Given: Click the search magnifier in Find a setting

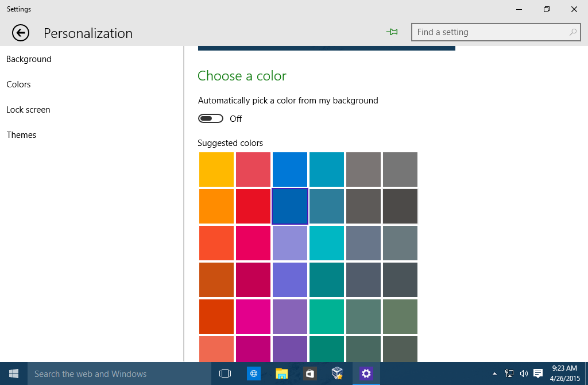Looking at the screenshot, I should pyautogui.click(x=572, y=32).
